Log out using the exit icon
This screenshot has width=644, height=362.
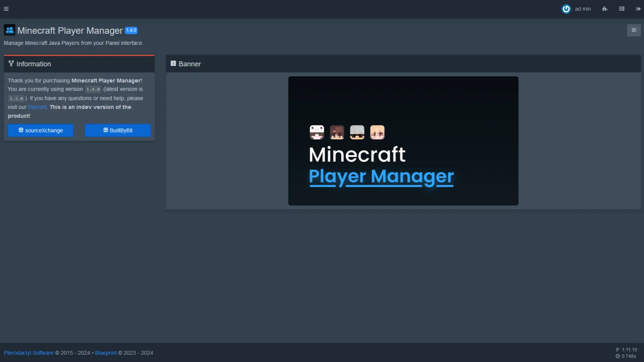pos(638,9)
